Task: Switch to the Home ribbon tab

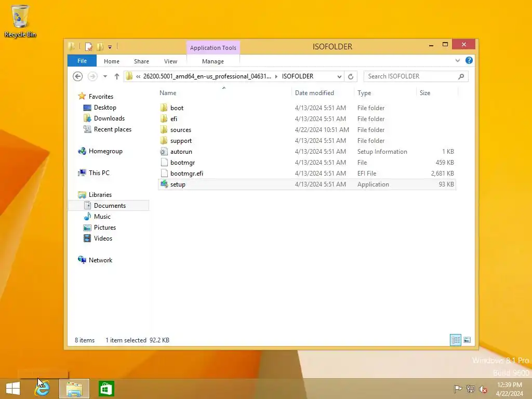Action: click(x=112, y=61)
